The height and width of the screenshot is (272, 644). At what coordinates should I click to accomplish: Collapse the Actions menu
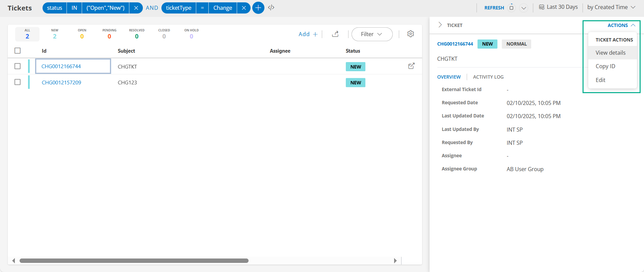point(621,25)
